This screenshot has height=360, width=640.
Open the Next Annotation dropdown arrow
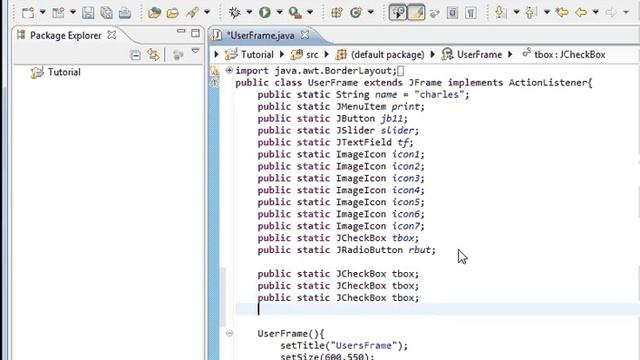(x=516, y=12)
